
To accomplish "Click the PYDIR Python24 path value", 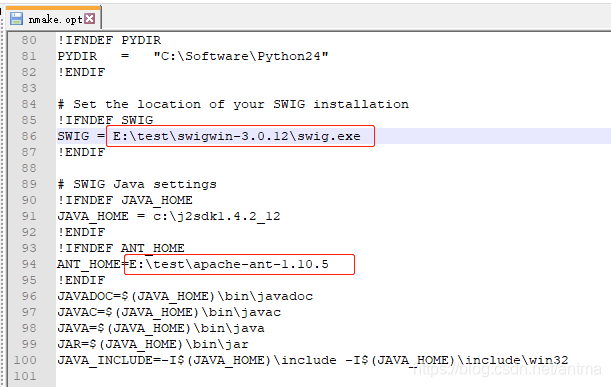I will (x=241, y=56).
